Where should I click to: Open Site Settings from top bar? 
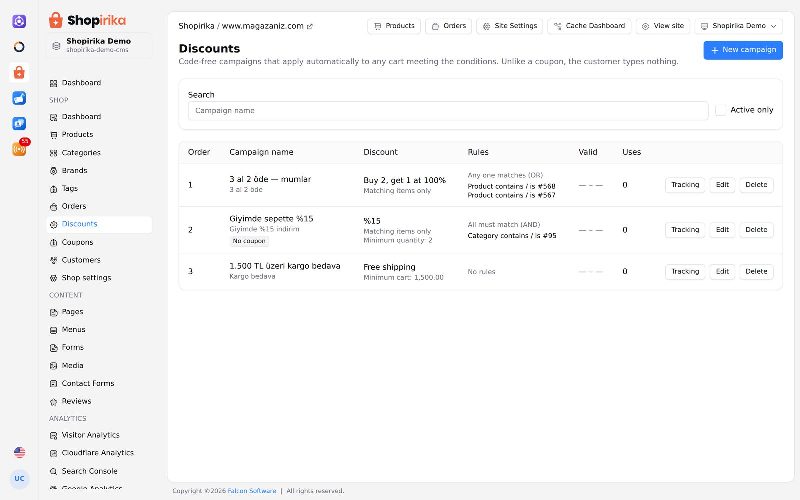pos(510,26)
